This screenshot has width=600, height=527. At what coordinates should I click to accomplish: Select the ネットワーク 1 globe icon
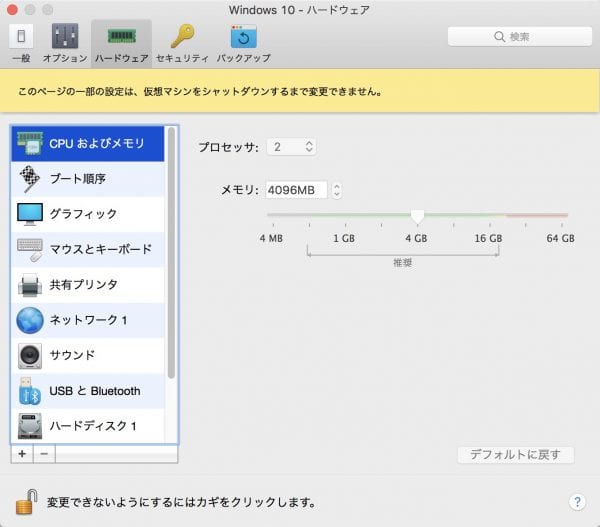pyautogui.click(x=30, y=320)
